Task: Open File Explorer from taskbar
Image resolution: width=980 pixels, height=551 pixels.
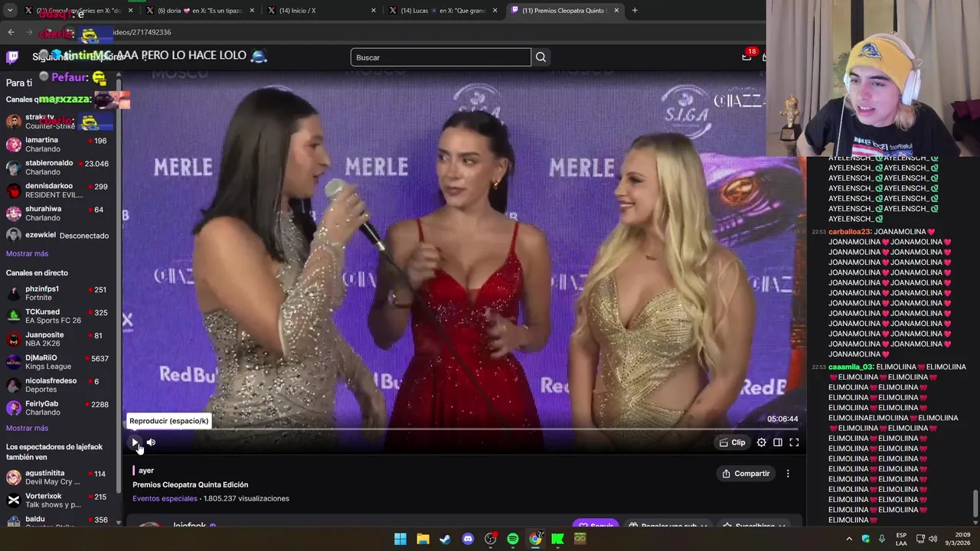Action: pos(423,539)
